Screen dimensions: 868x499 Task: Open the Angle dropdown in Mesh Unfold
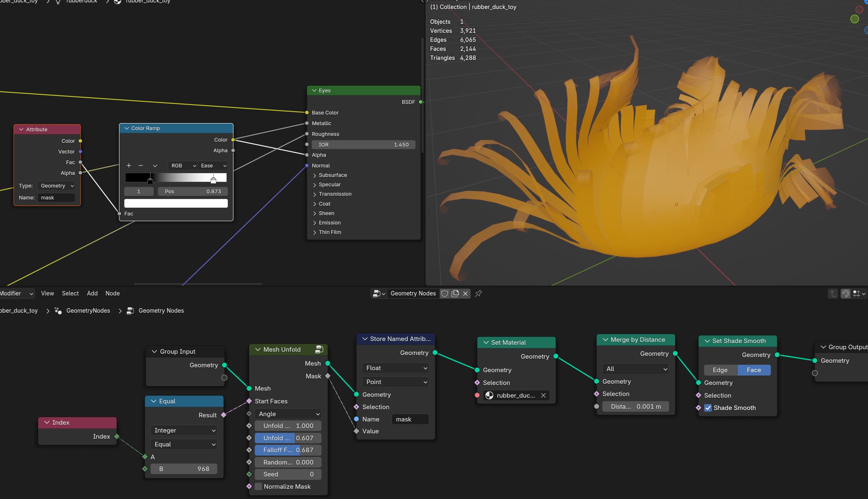(x=288, y=414)
